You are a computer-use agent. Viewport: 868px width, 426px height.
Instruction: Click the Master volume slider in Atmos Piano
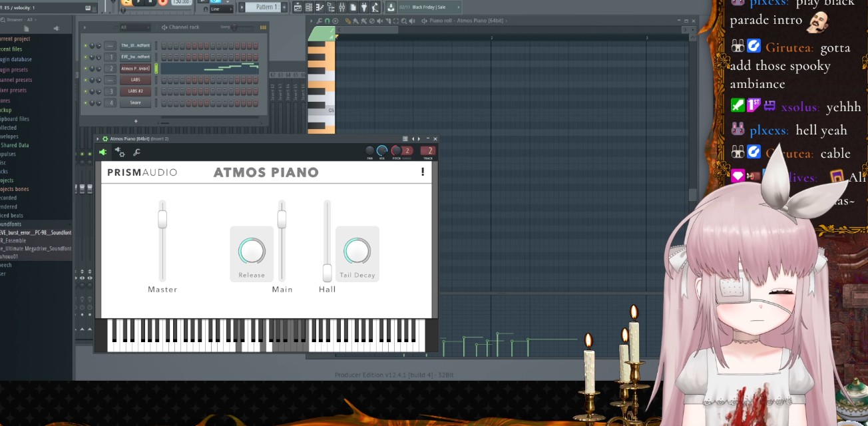pyautogui.click(x=162, y=219)
